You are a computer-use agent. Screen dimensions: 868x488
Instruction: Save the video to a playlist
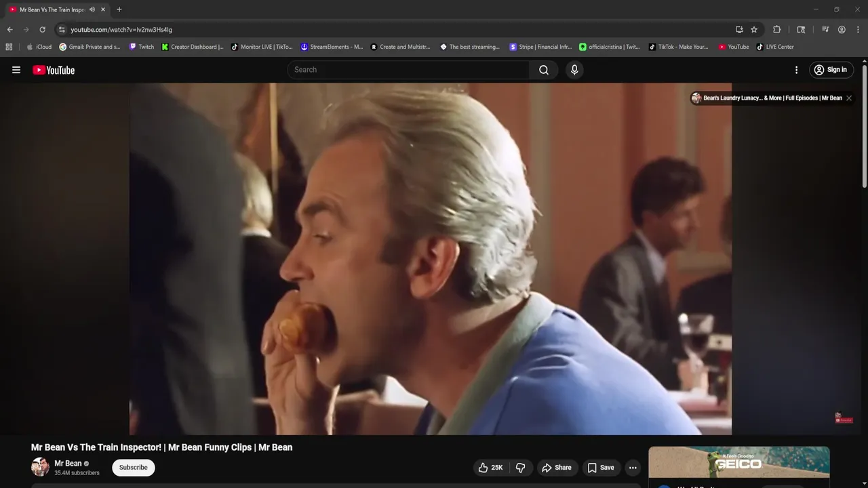click(x=601, y=468)
